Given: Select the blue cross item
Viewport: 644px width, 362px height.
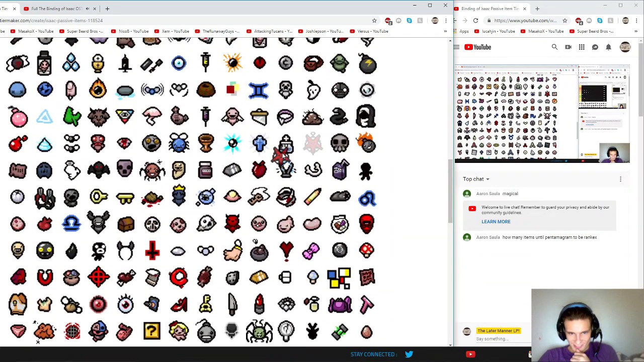Looking at the screenshot, I should pyautogui.click(x=260, y=144).
